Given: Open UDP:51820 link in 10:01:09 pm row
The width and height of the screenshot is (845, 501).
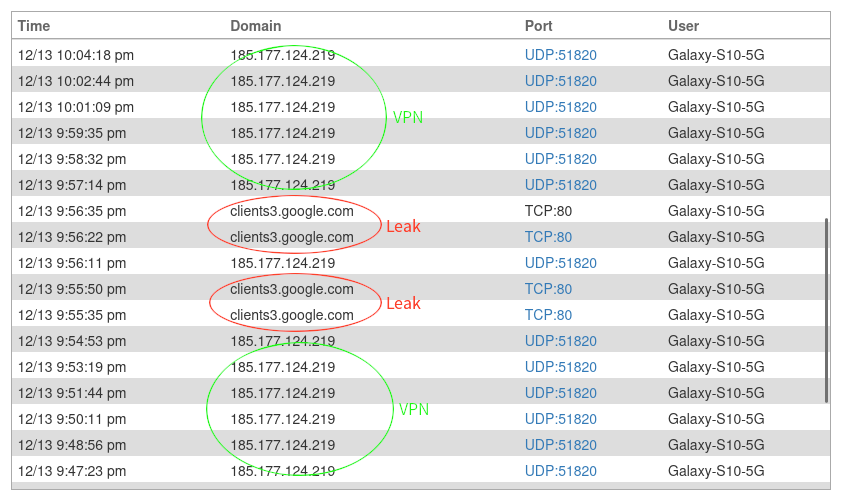Looking at the screenshot, I should click(560, 107).
